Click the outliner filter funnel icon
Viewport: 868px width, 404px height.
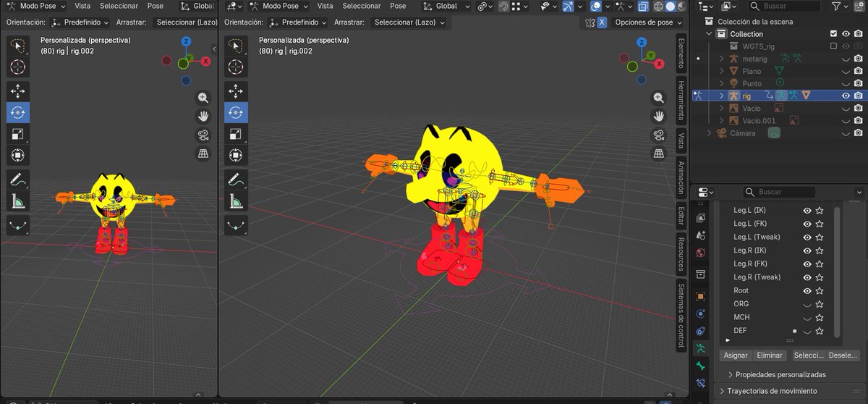(837, 6)
